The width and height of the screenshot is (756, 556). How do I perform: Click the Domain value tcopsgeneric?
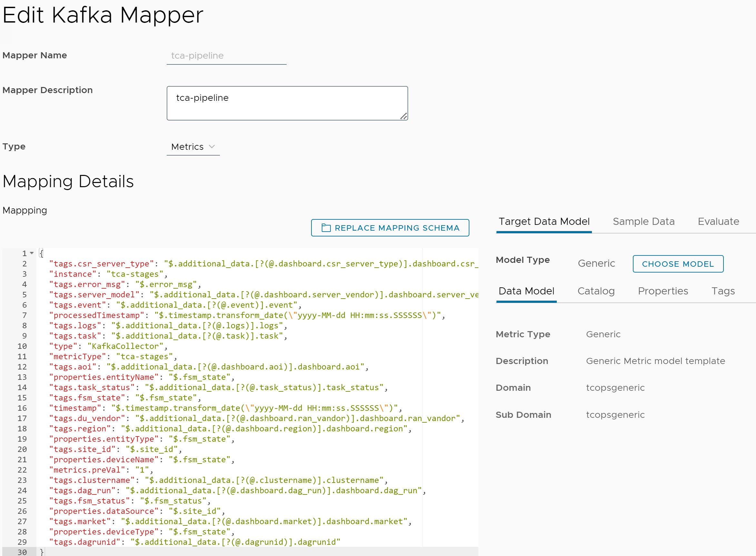(615, 388)
